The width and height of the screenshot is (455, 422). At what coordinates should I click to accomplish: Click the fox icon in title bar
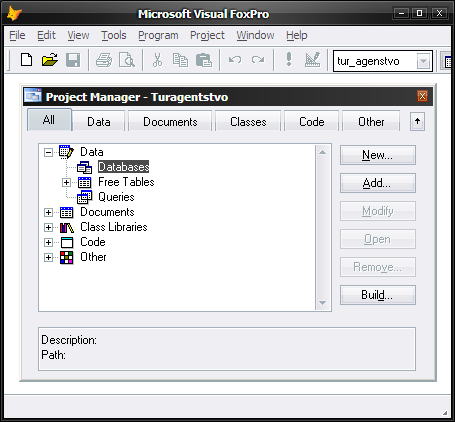(x=14, y=14)
